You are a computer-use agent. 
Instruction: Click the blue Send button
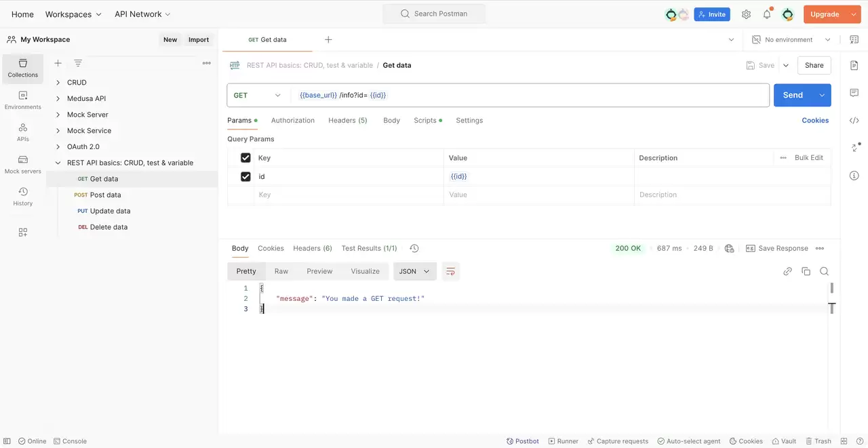coord(793,96)
